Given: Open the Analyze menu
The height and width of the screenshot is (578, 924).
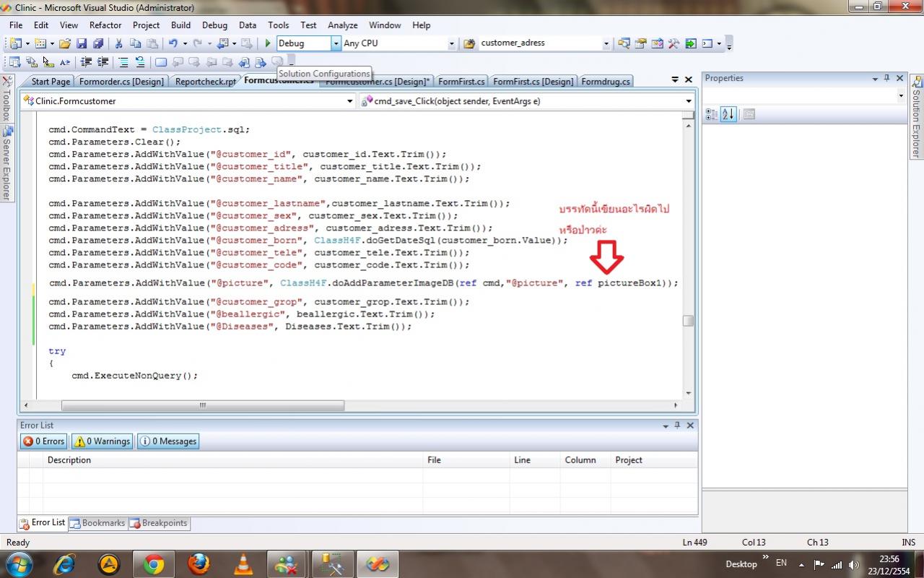Looking at the screenshot, I should click(343, 25).
